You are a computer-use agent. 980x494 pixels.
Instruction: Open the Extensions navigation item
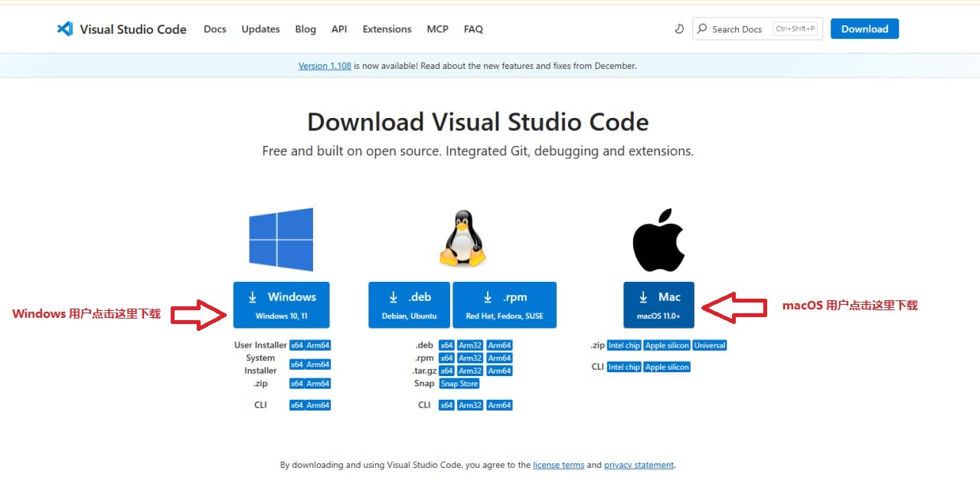tap(387, 29)
